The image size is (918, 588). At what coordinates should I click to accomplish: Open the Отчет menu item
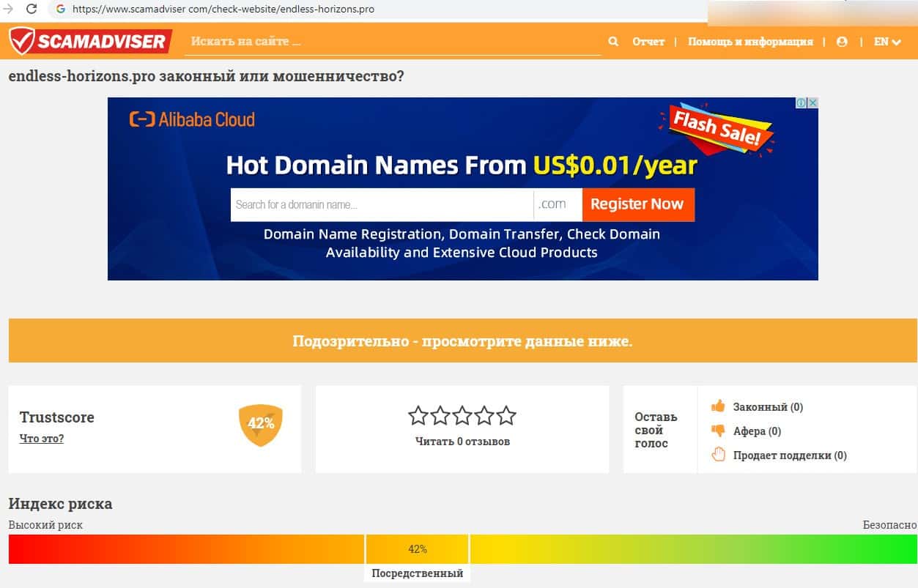click(x=648, y=42)
